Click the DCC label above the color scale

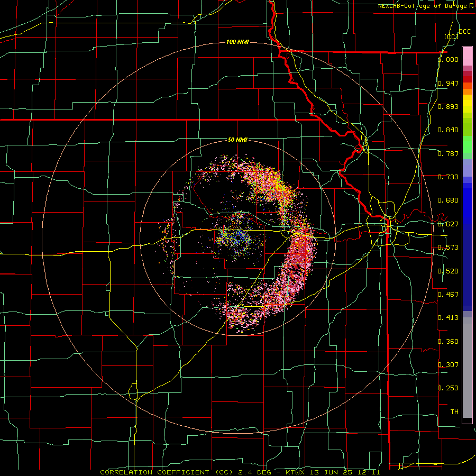(x=465, y=32)
